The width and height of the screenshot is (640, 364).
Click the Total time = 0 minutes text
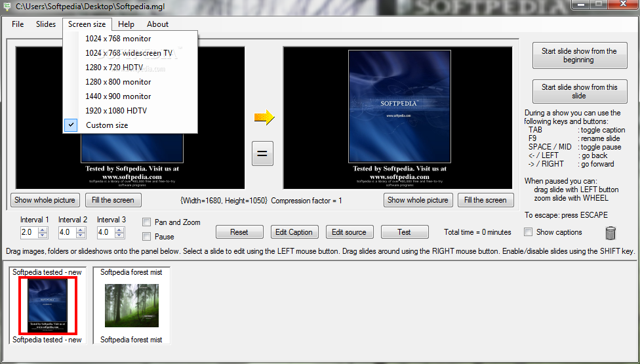coord(477,232)
